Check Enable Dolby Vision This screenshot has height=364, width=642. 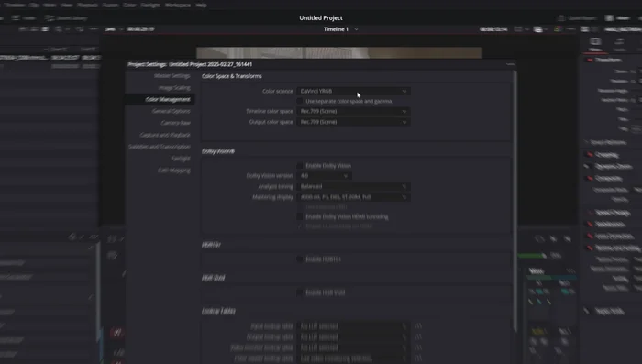coord(300,166)
